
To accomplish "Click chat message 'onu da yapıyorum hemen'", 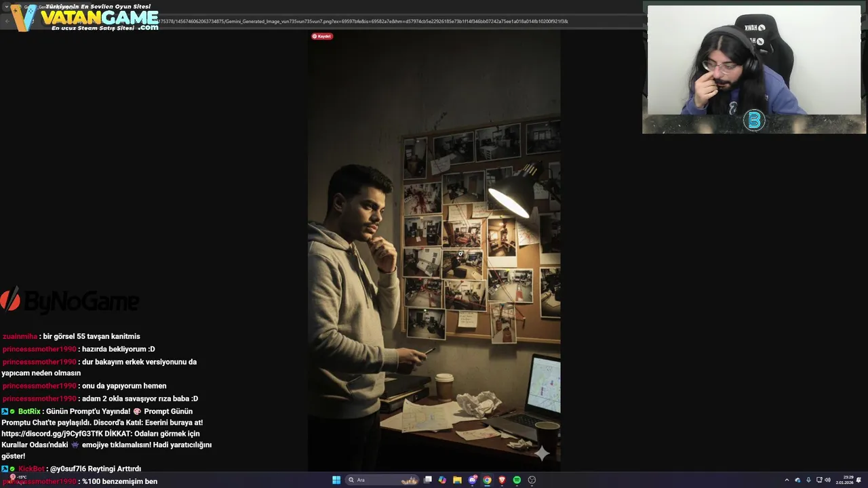I will [124, 386].
